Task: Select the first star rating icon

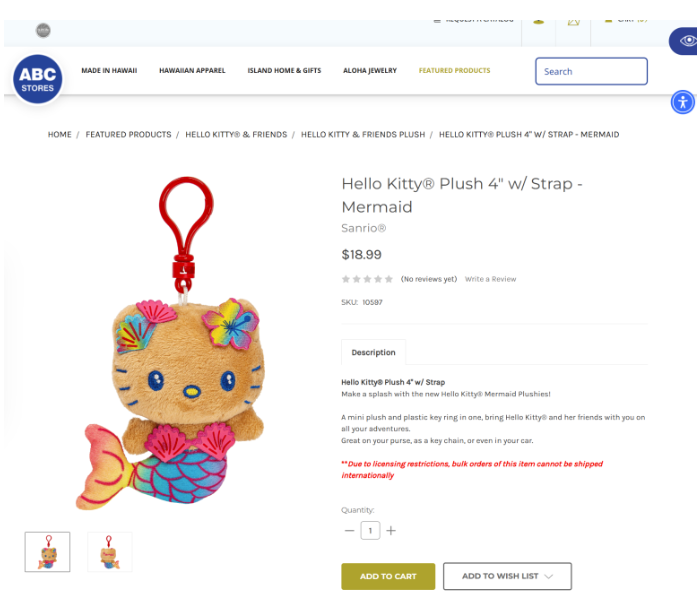Action: (x=346, y=279)
